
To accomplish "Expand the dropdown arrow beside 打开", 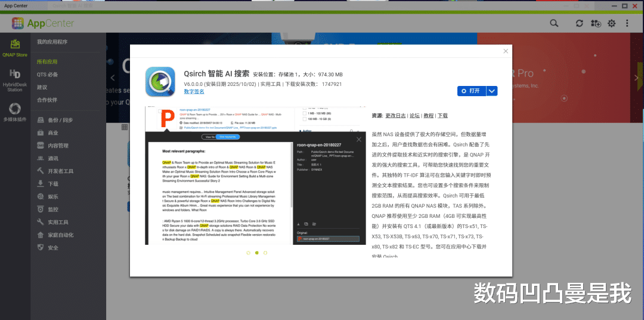I will (x=492, y=91).
